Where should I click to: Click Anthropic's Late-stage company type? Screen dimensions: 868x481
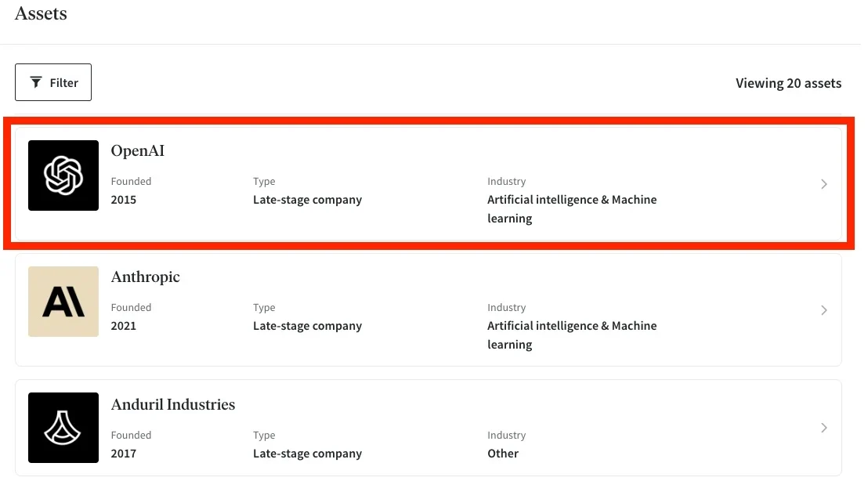[307, 326]
